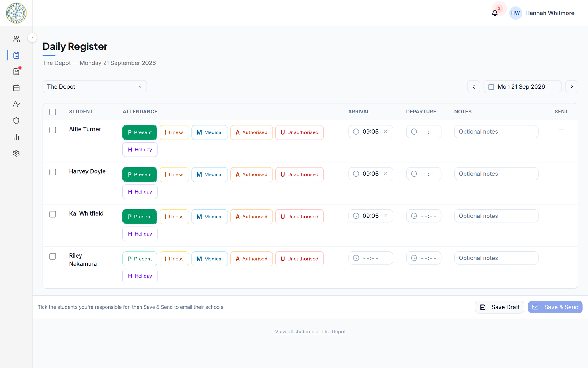
Task: Open the Mon 21 Sep 2026 date picker
Action: [522, 87]
